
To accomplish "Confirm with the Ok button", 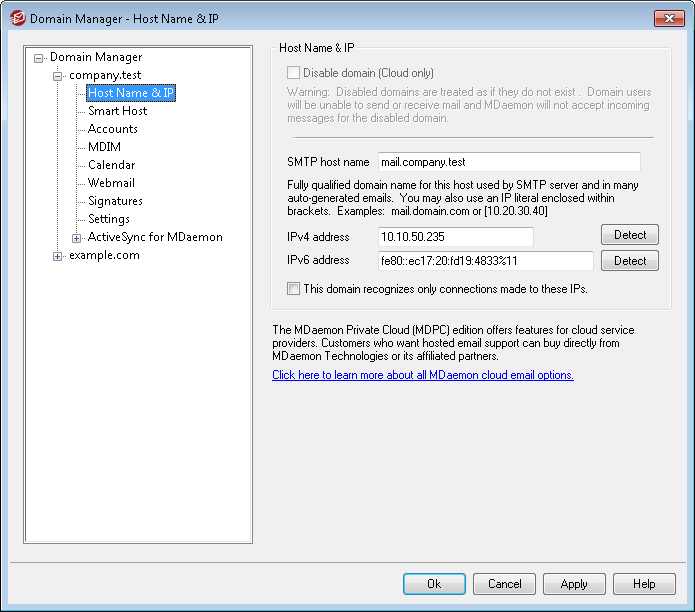I will [434, 584].
